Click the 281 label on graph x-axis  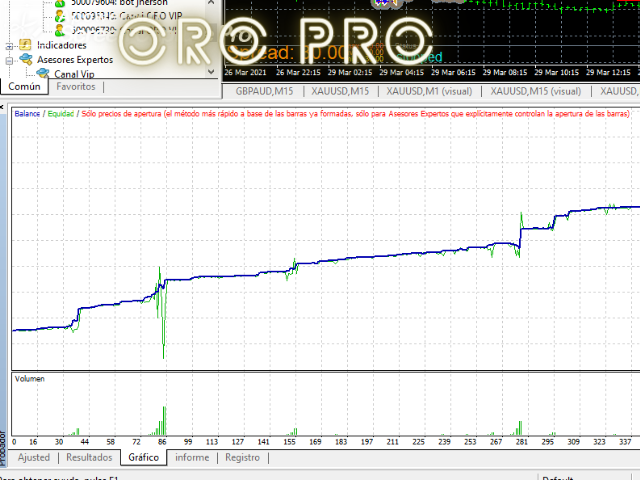(522, 442)
